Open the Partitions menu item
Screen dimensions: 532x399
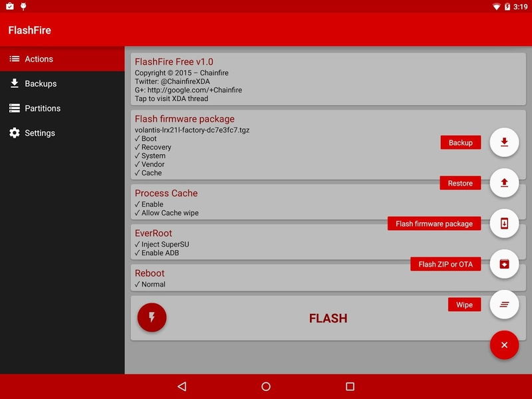tap(62, 108)
